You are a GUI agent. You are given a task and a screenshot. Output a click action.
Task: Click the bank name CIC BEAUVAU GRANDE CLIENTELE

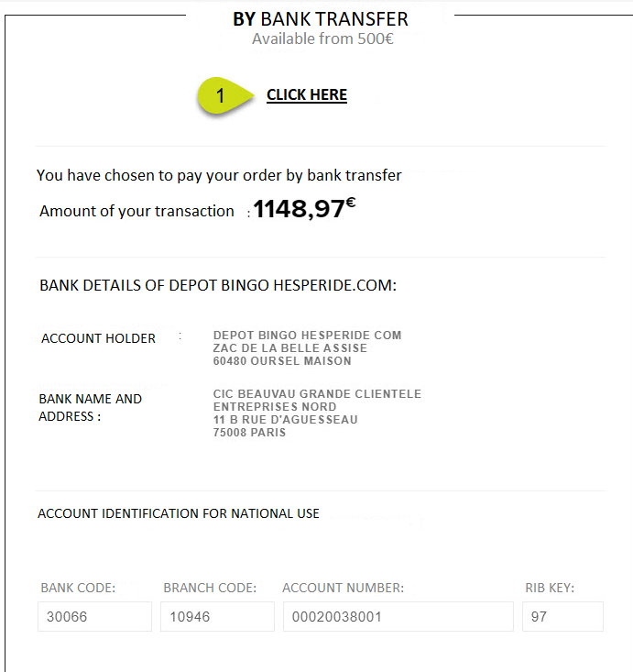coord(317,394)
